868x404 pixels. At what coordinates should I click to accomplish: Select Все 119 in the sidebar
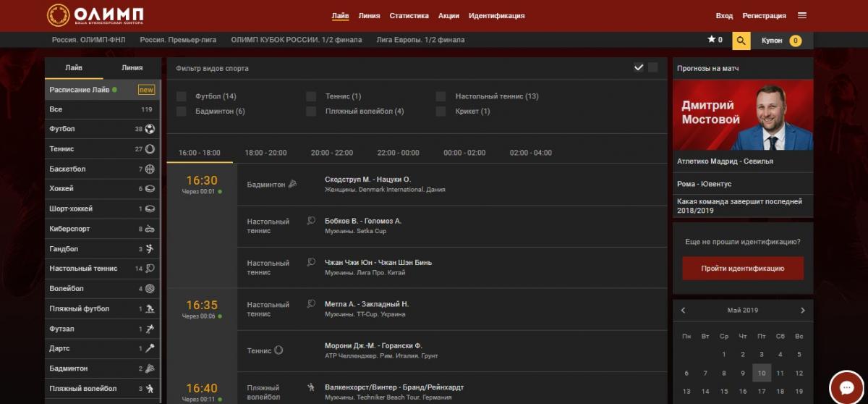[101, 109]
